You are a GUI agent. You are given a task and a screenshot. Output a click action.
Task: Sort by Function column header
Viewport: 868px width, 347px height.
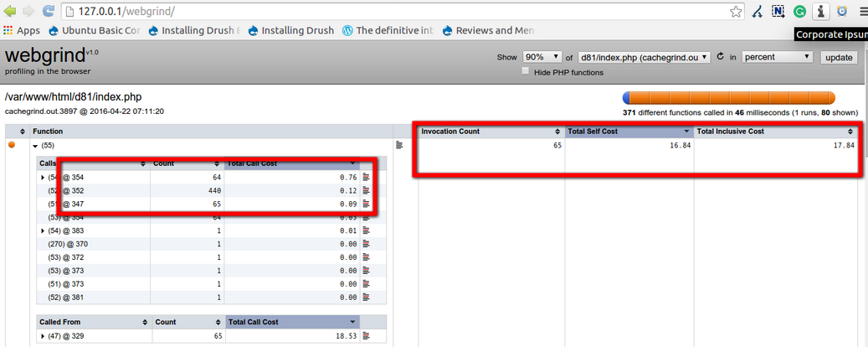coord(212,132)
